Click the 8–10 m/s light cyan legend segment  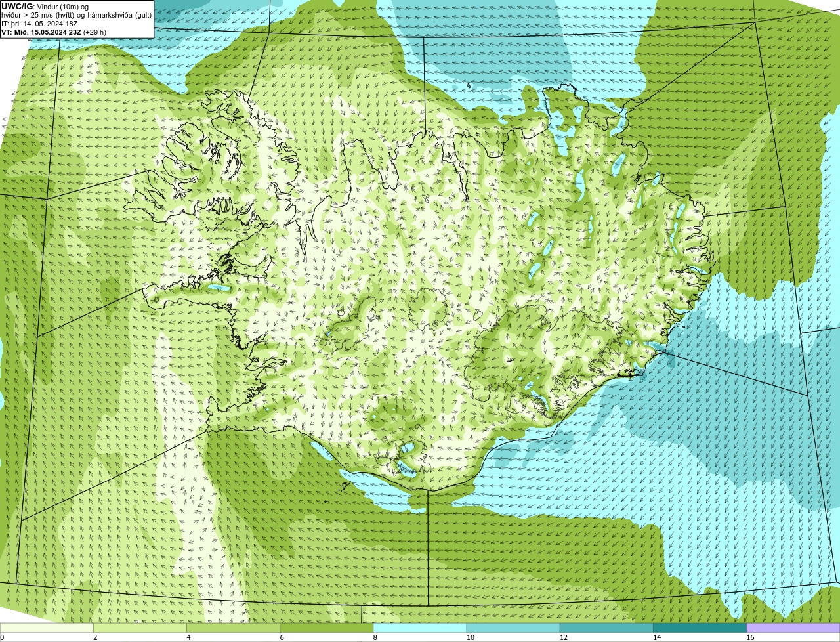coord(420,628)
